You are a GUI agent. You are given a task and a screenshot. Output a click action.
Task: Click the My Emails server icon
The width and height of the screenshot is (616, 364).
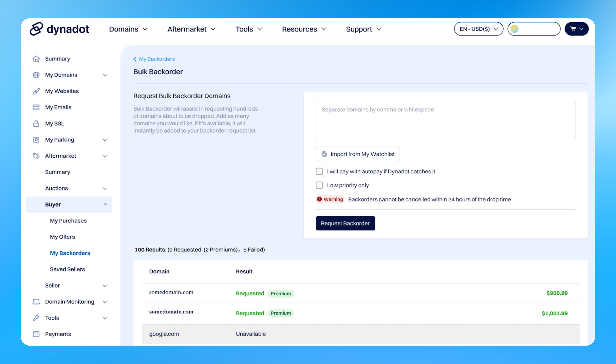(36, 107)
